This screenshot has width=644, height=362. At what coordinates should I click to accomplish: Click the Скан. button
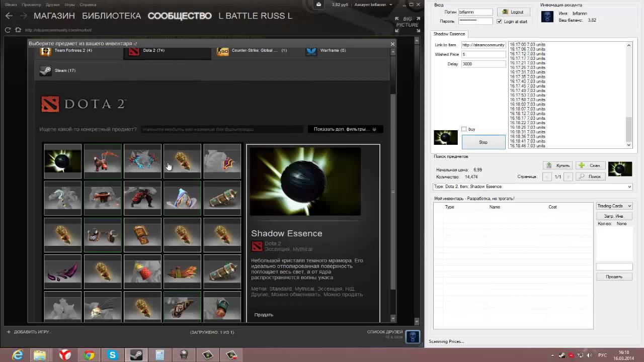591,165
